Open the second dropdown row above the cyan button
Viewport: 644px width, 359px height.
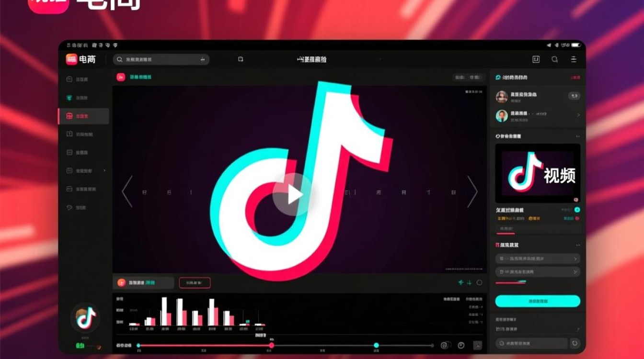click(x=537, y=272)
